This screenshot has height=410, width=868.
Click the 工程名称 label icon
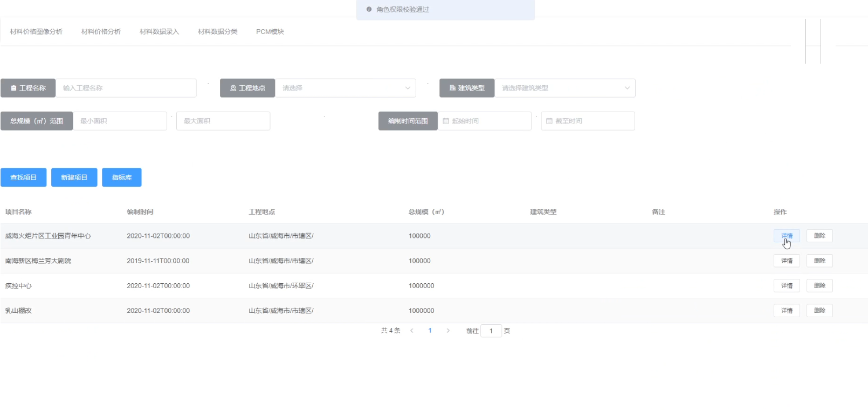click(x=13, y=88)
